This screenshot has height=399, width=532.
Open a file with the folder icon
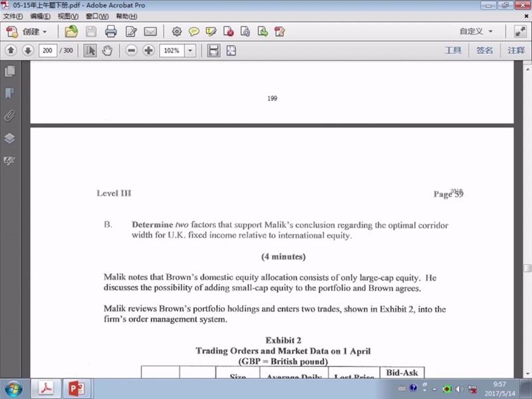point(71,32)
